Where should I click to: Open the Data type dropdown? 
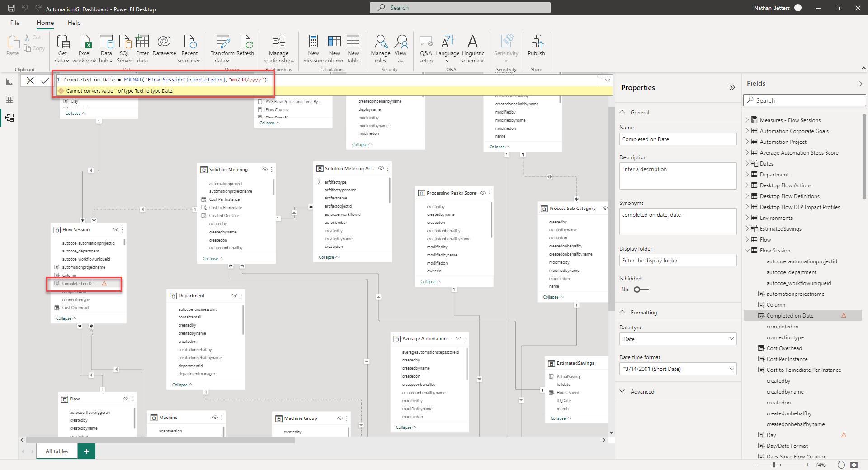677,339
